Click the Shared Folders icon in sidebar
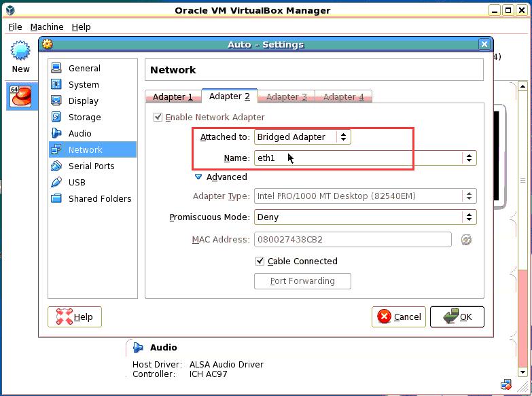Screen dimensions: 532x396 (x=56, y=198)
